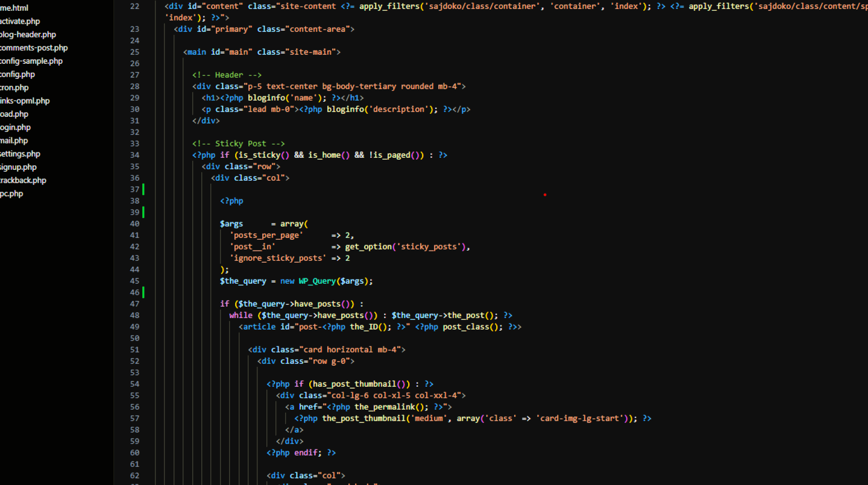Open signup.php in the file list

18,167
